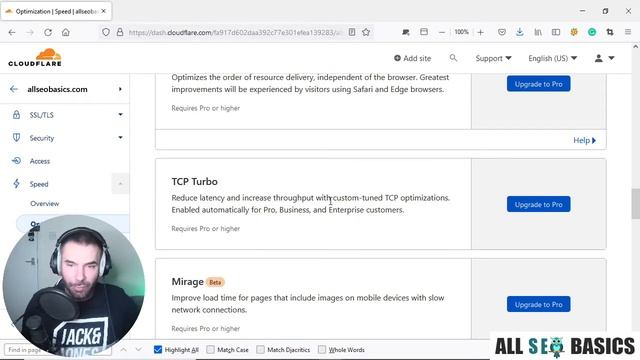Click the Mirage Beta badge

tap(215, 282)
